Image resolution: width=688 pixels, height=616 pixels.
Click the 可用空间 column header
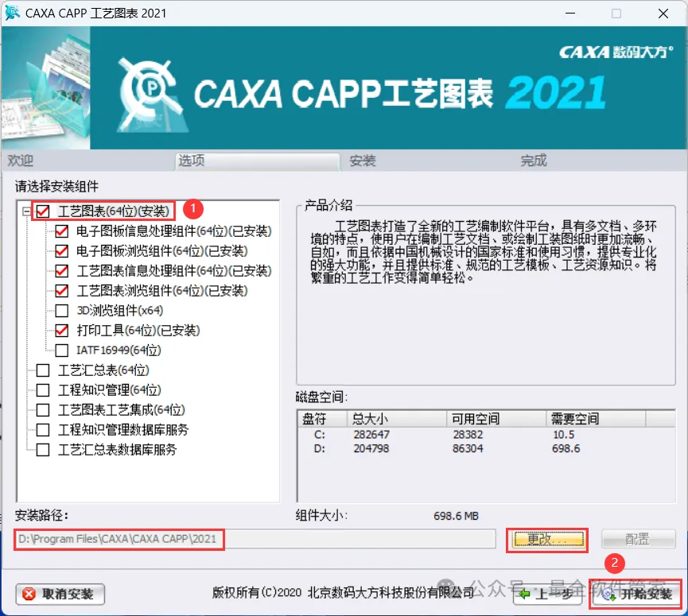(496, 419)
